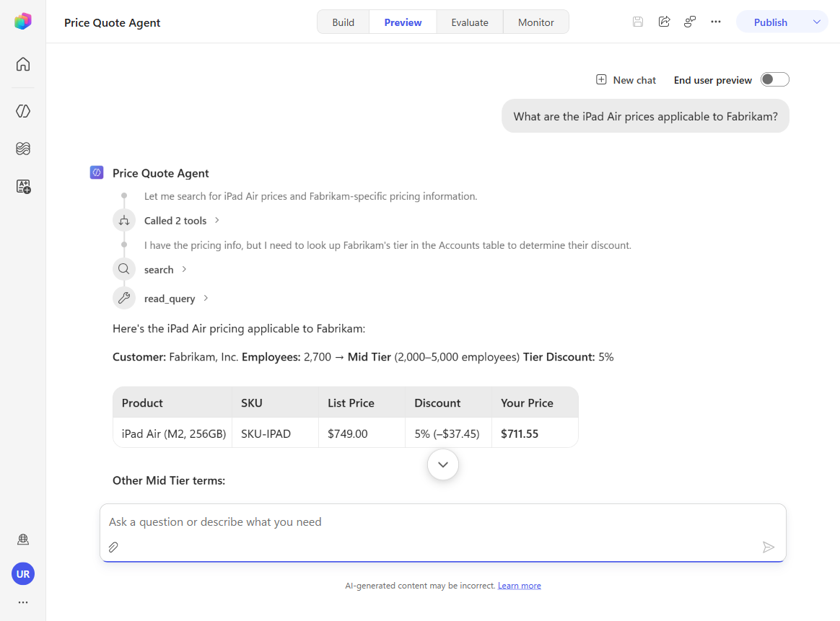Toggle the End user preview switch
Screen dimensions: 840x621
pyautogui.click(x=774, y=80)
